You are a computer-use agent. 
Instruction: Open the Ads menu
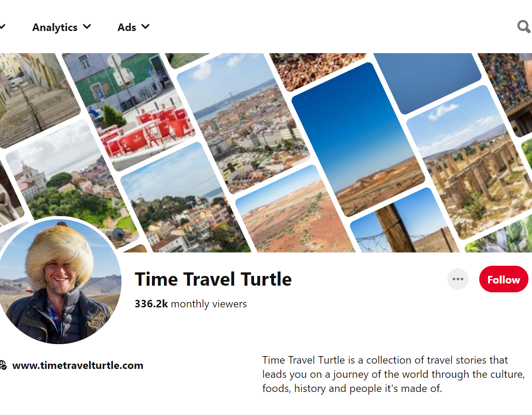coord(133,27)
